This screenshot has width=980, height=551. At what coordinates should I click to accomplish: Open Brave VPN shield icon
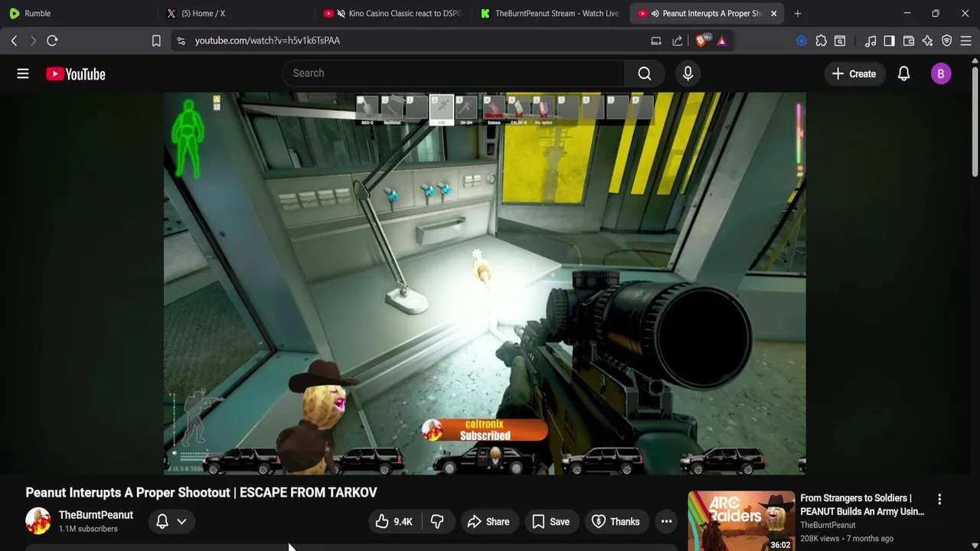[x=947, y=41]
